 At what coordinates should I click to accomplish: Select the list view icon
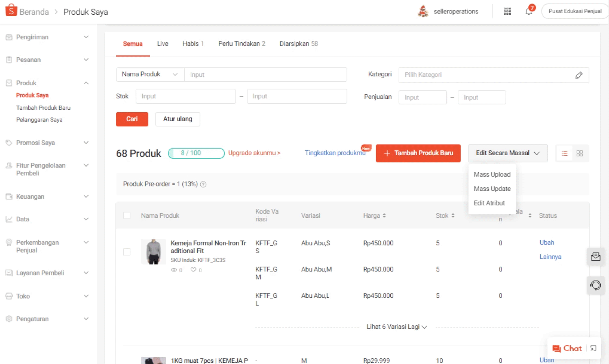point(564,153)
